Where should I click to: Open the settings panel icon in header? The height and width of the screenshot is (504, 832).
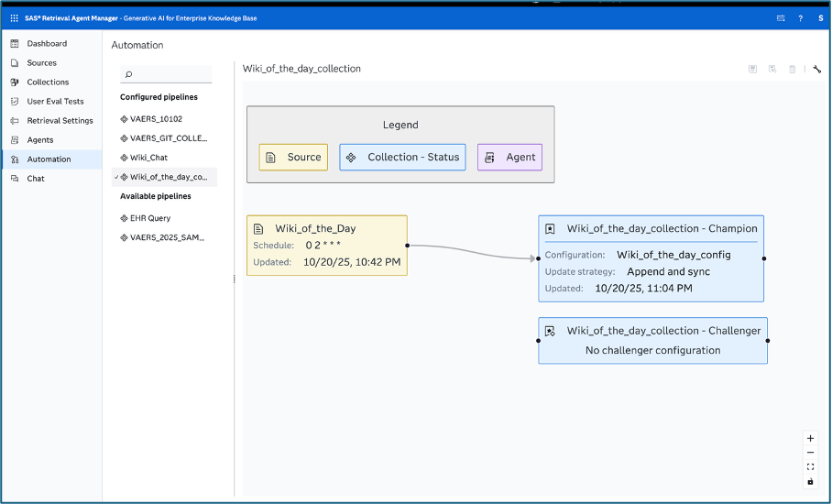(781, 18)
